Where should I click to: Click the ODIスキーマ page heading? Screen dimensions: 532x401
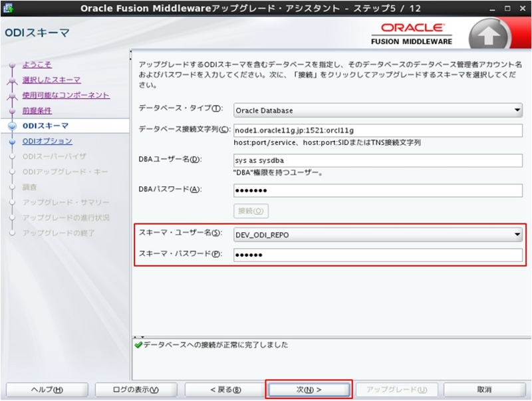pyautogui.click(x=37, y=33)
